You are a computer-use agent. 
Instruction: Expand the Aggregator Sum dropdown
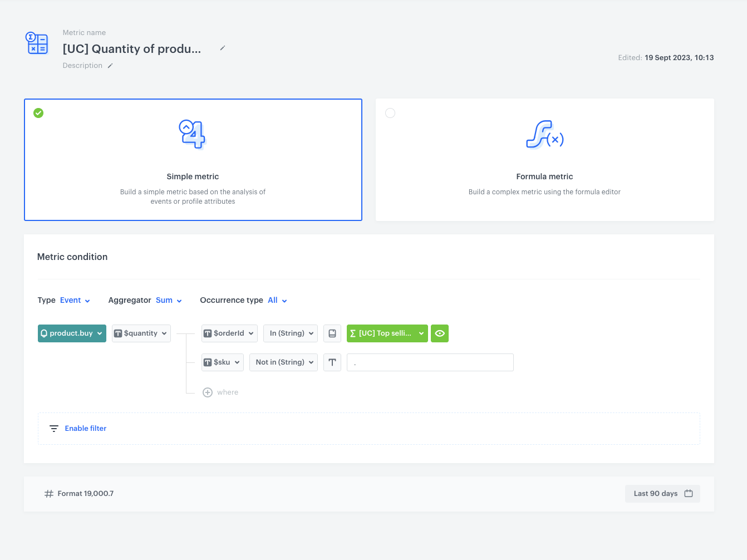pyautogui.click(x=169, y=301)
